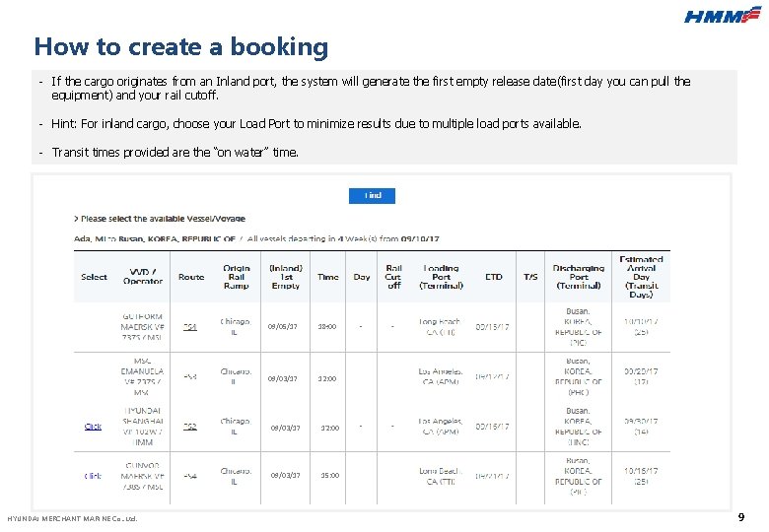Click the Rail Cut off column header
Viewport: 769px width, 532px height.
393,277
